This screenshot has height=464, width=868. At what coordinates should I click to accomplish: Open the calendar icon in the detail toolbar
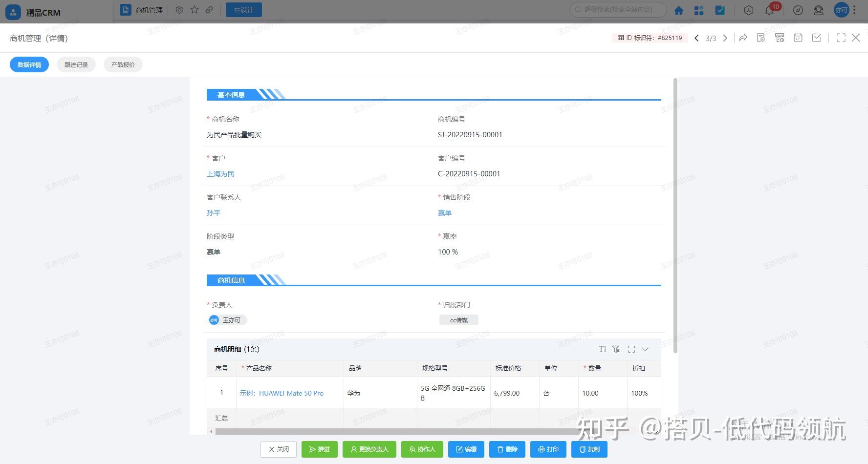(x=798, y=38)
